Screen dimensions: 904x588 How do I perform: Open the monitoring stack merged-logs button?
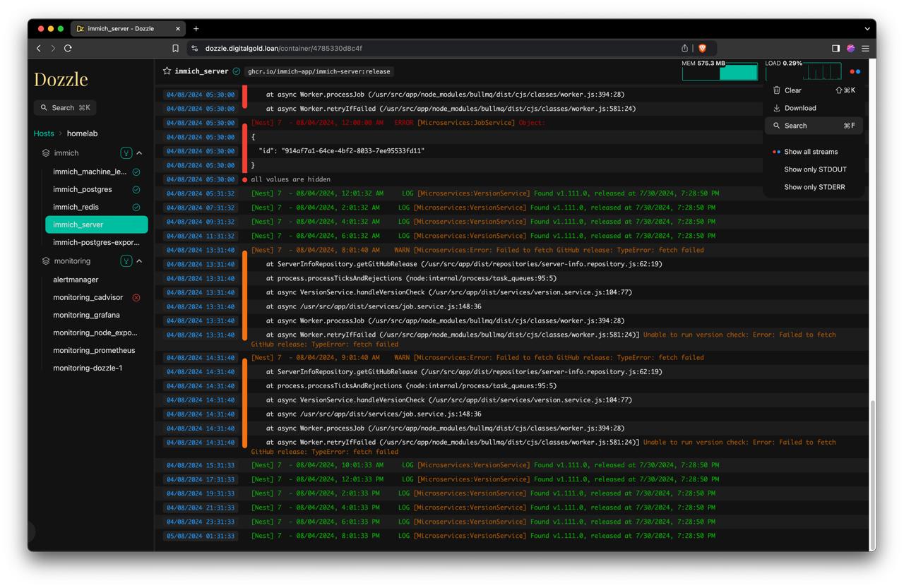(126, 261)
